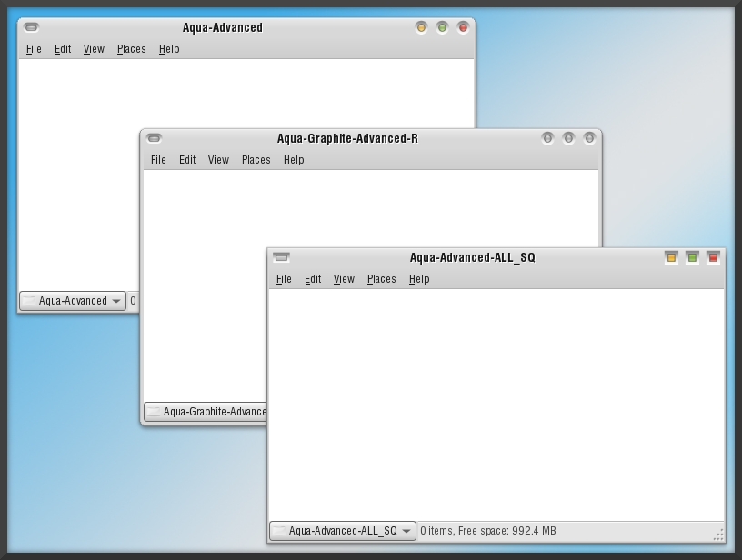The width and height of the screenshot is (742, 560).
Task: Open File menu in Aqua-Advanced window
Action: [x=34, y=49]
